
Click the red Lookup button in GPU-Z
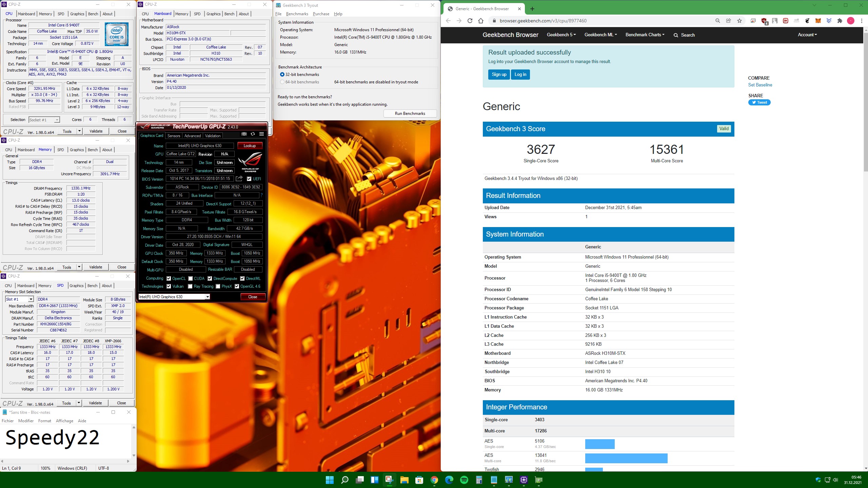tap(250, 146)
